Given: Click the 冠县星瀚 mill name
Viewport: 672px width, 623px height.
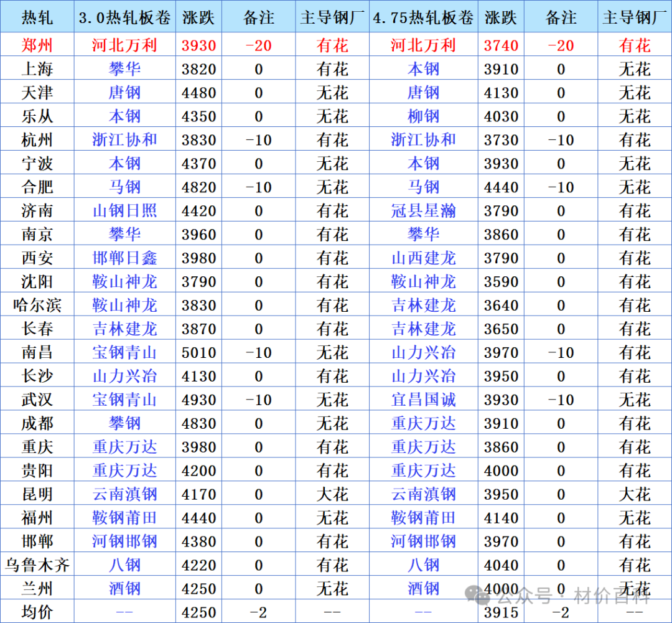Looking at the screenshot, I should (x=424, y=210).
